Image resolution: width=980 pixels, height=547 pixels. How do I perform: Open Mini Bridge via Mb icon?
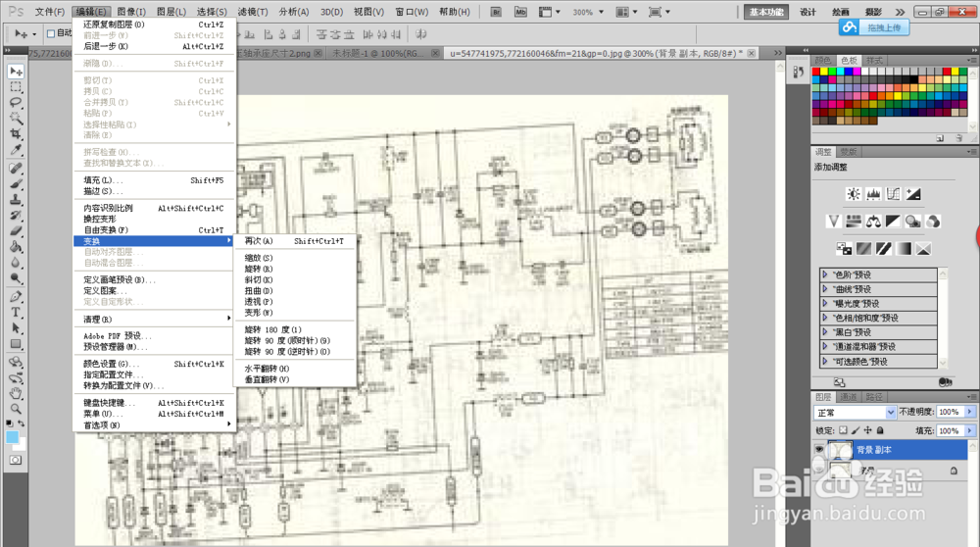pos(520,12)
